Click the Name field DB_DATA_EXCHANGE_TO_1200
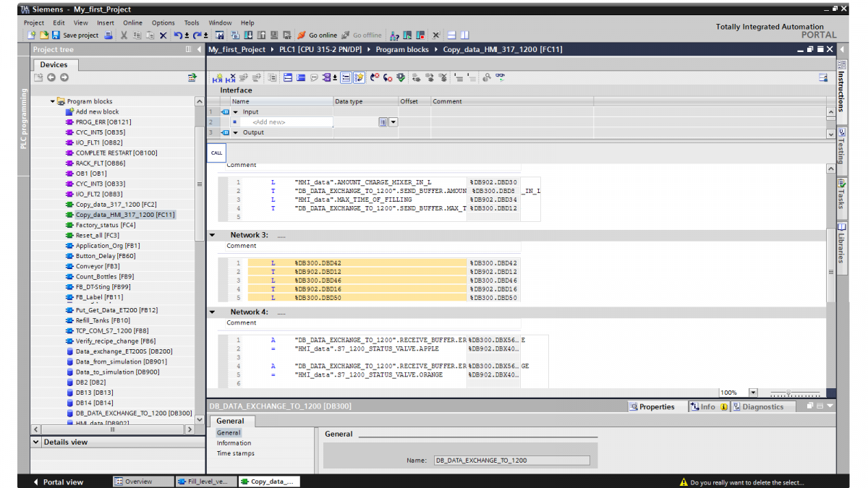 pyautogui.click(x=511, y=461)
